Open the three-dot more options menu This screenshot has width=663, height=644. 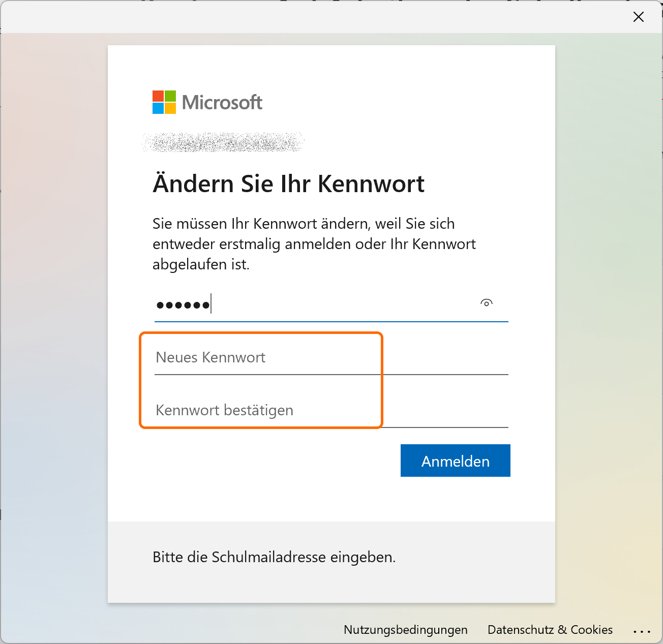(642, 631)
